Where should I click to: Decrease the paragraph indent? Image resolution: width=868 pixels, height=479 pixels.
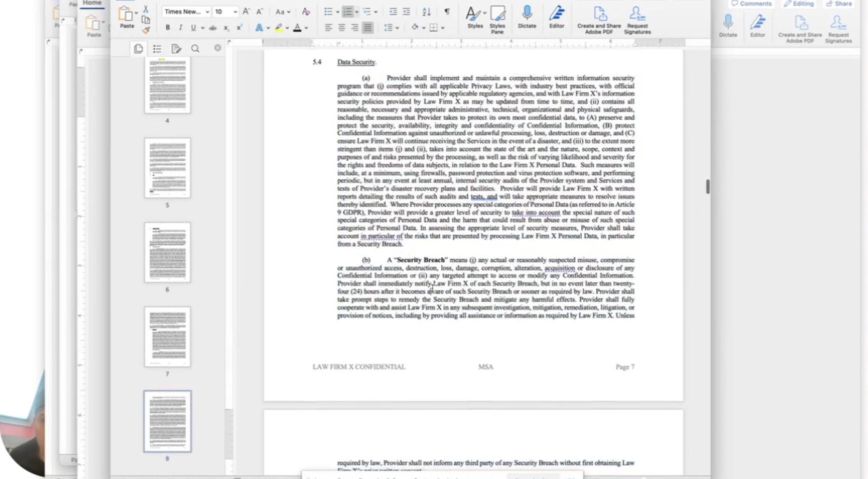click(393, 11)
